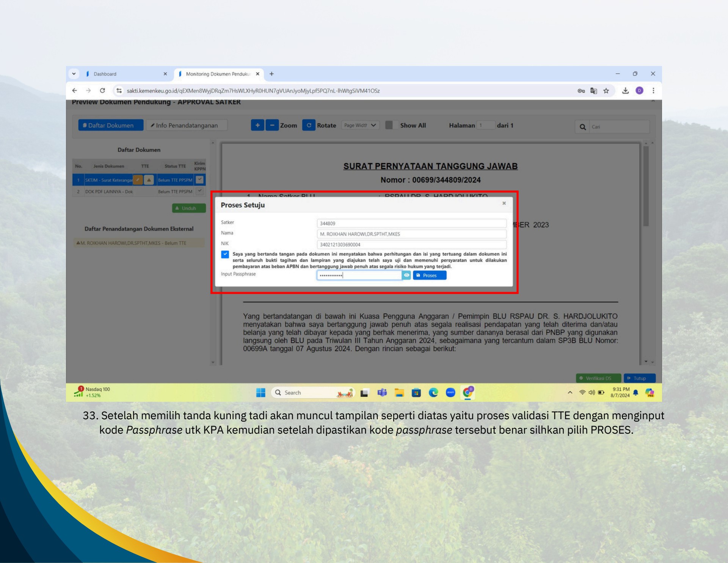Uncheck Kirim KPPN for DOK PDF LAINNYA row
Image resolution: width=728 pixels, height=563 pixels.
pos(199,192)
